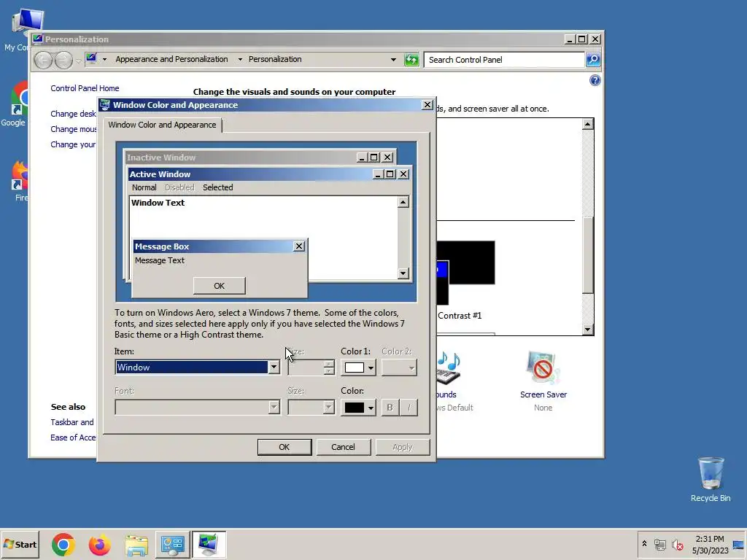This screenshot has width=747, height=560.
Task: Confirm with OK in Window Color dialog
Action: (x=285, y=447)
